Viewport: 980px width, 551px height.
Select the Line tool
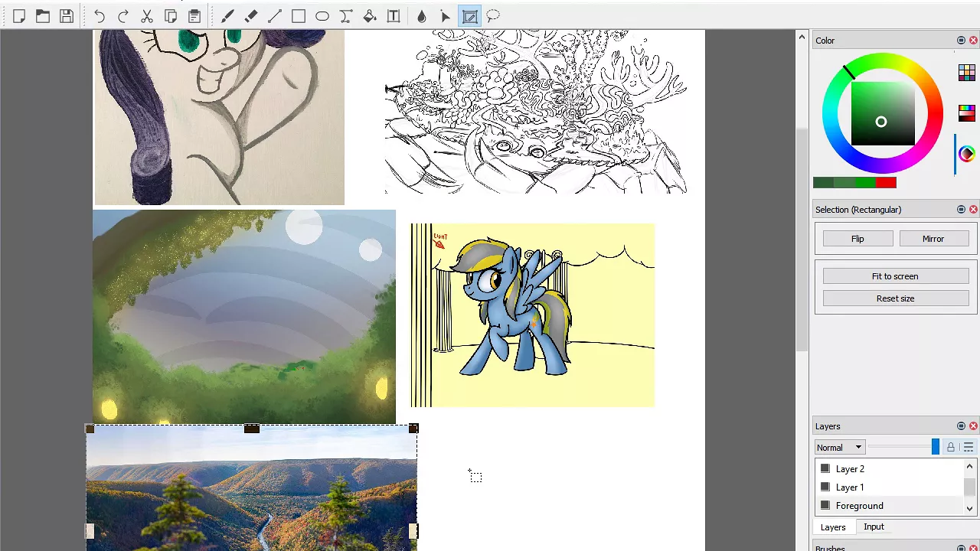tap(275, 16)
